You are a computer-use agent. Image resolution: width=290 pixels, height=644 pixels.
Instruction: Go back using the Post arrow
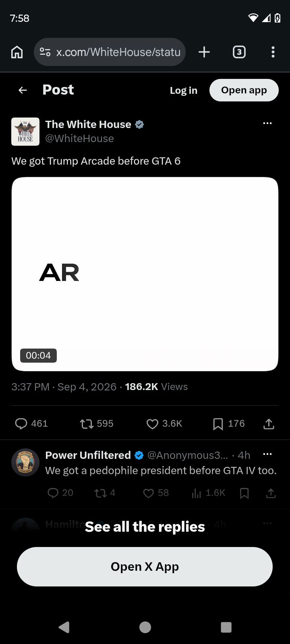coord(23,90)
